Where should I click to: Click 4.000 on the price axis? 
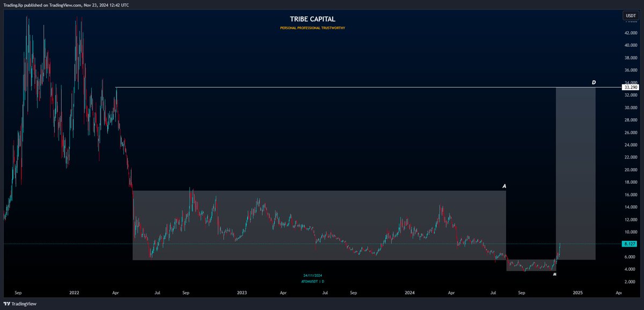point(630,269)
